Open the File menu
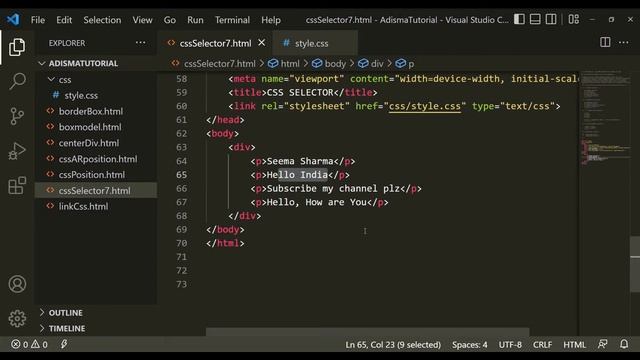This screenshot has height=360, width=640. (38, 20)
